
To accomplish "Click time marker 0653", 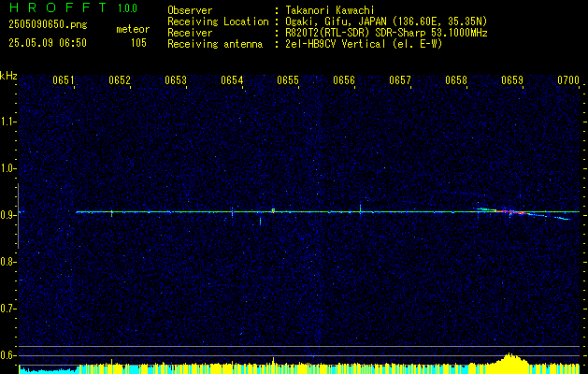I will [176, 80].
